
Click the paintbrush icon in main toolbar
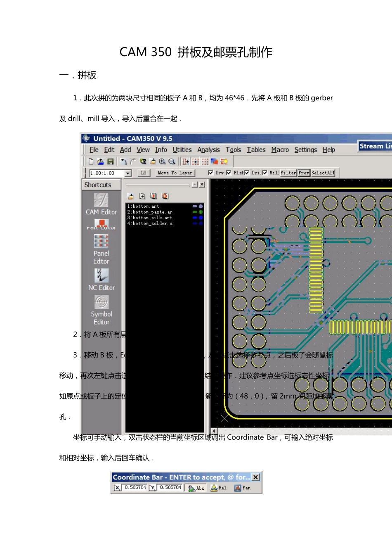point(153,161)
